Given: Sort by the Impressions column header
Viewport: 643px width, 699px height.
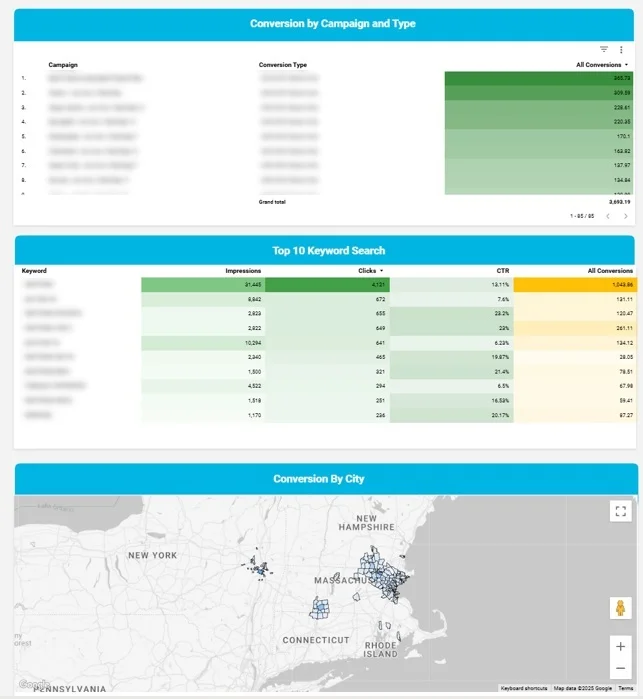Looking at the screenshot, I should pyautogui.click(x=243, y=271).
